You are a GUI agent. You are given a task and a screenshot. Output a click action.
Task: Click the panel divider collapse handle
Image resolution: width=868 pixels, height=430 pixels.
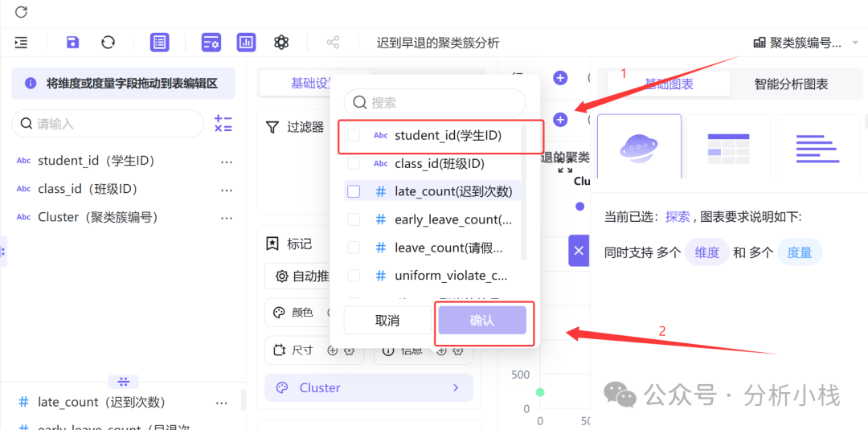(x=124, y=382)
